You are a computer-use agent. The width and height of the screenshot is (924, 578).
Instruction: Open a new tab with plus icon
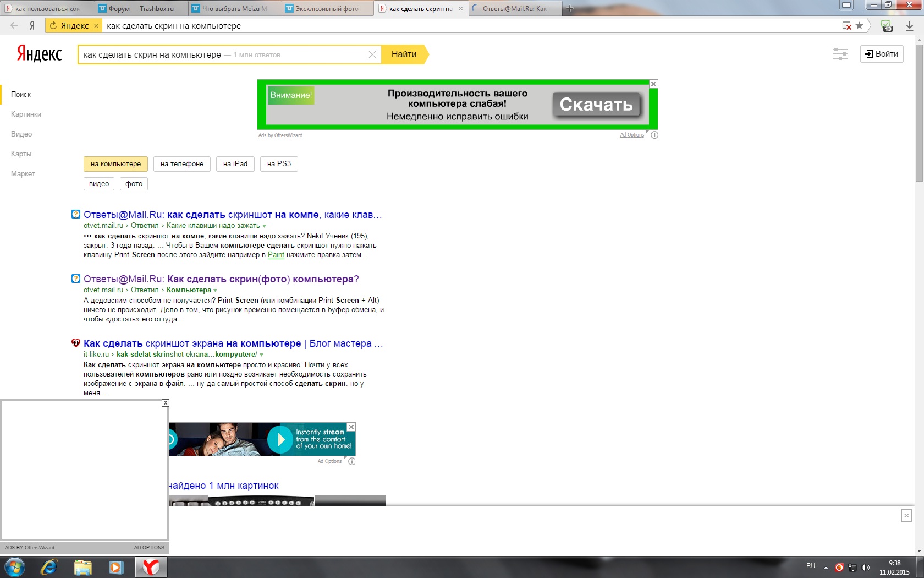point(570,8)
